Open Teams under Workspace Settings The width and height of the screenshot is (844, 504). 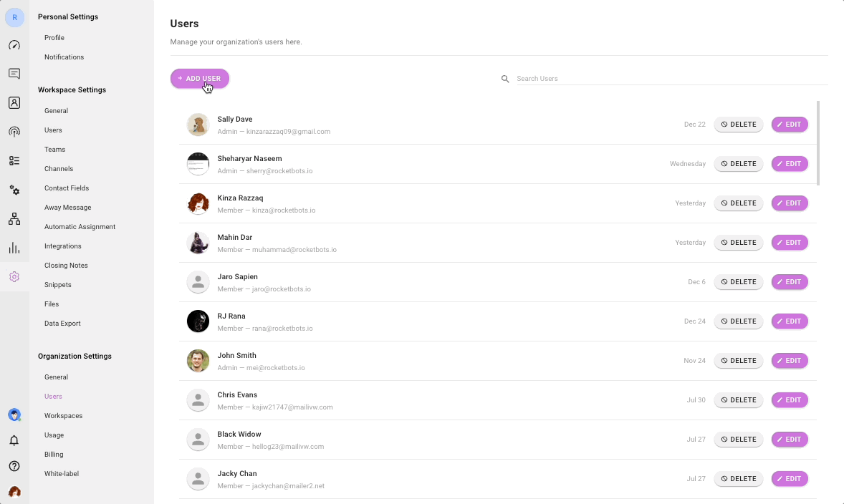(54, 150)
